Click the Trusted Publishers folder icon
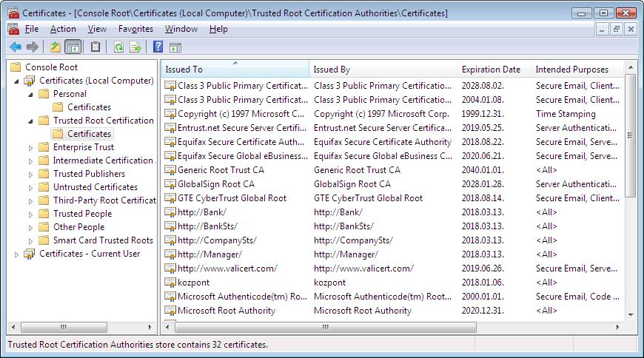 (44, 174)
